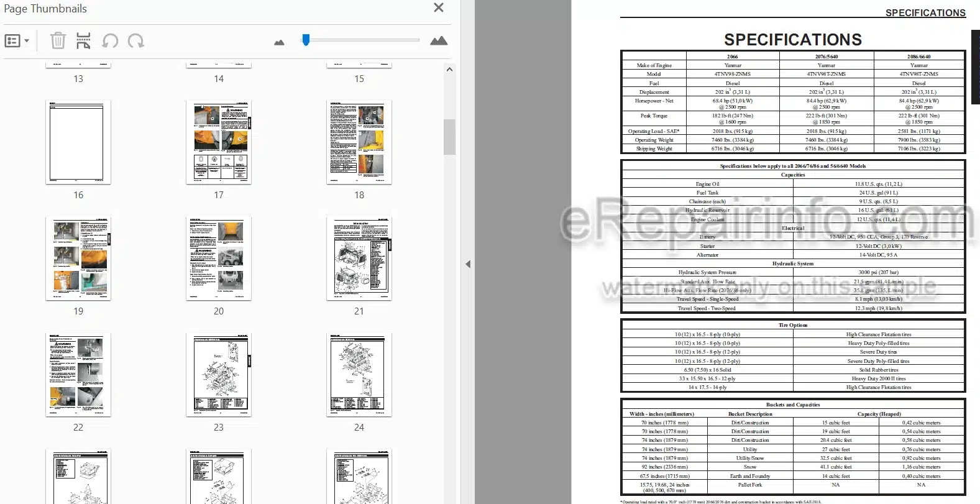980x504 pixels.
Task: Click the 'Peak Torque' row label
Action: point(654,116)
